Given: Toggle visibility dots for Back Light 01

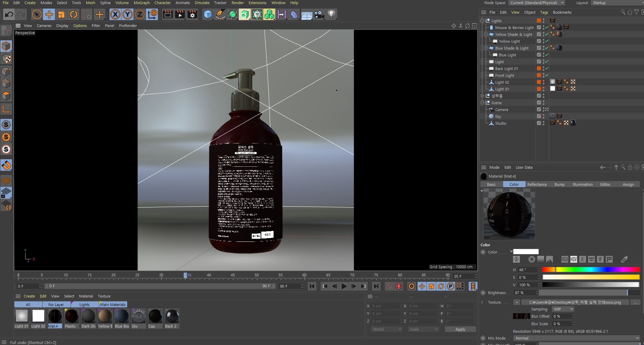Looking at the screenshot, I should (543, 69).
